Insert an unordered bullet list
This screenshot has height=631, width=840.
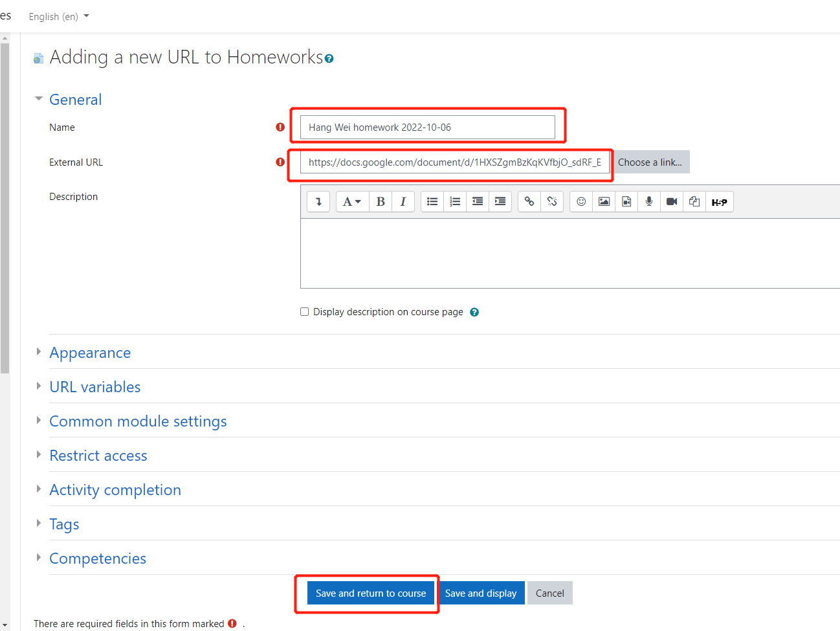pyautogui.click(x=432, y=201)
